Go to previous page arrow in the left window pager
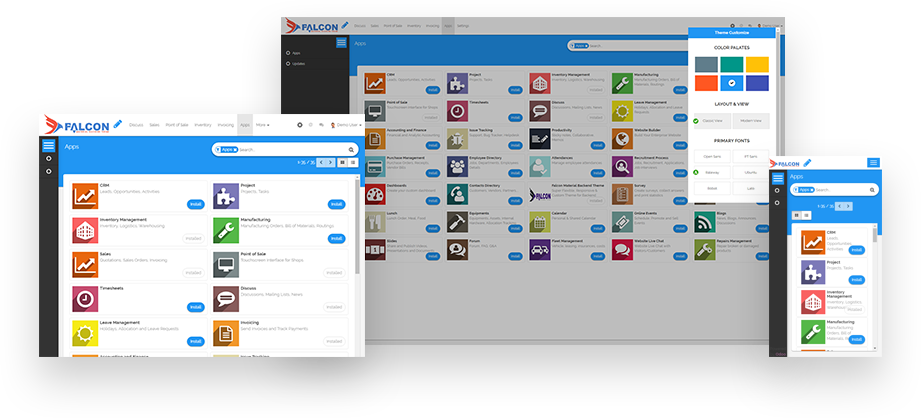This screenshot has width=921, height=418. click(x=321, y=163)
